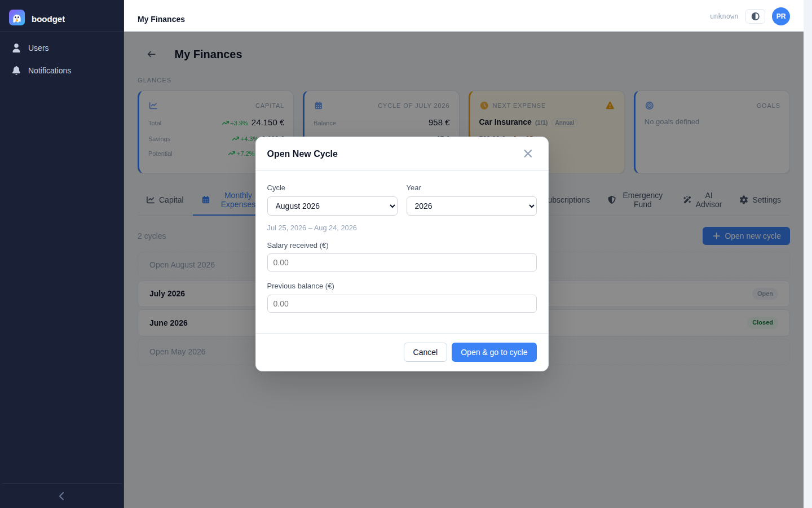This screenshot has width=812, height=508.
Task: Open Notifications in the sidebar
Action: (x=61, y=71)
